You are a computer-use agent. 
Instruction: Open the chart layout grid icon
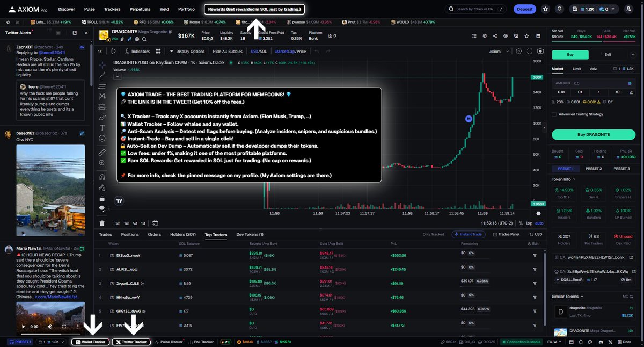pos(158,52)
